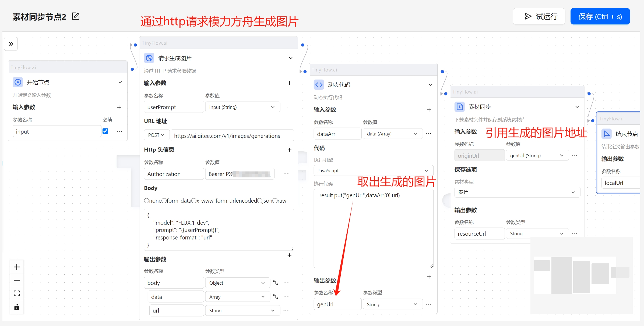Open the POST method dropdown

tap(156, 135)
